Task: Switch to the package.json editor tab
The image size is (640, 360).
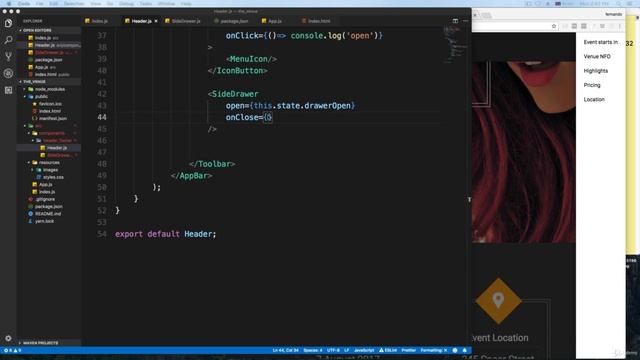Action: tap(231, 21)
